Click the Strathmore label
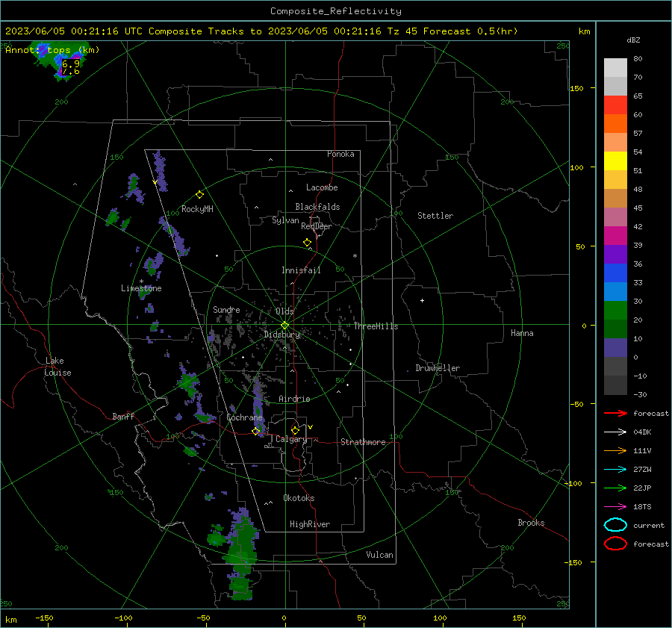This screenshot has width=672, height=628. [x=363, y=442]
